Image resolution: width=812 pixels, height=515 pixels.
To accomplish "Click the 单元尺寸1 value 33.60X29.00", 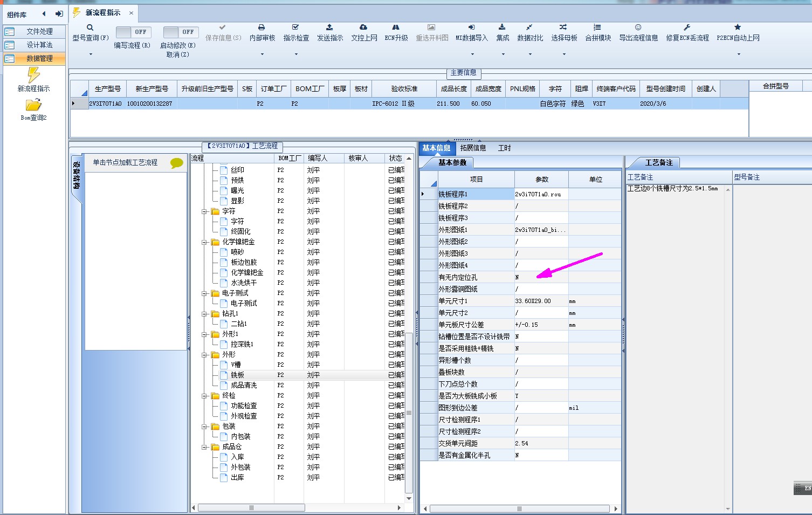I will pyautogui.click(x=541, y=301).
